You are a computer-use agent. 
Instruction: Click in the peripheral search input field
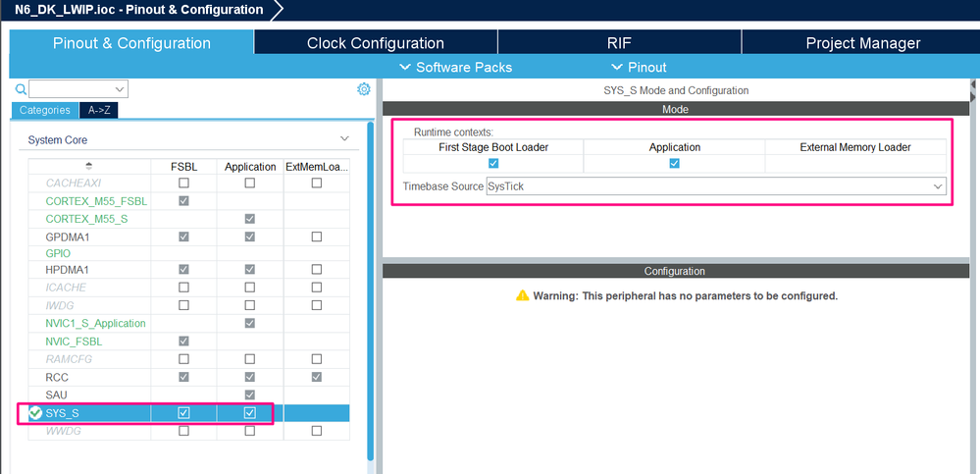[x=72, y=89]
